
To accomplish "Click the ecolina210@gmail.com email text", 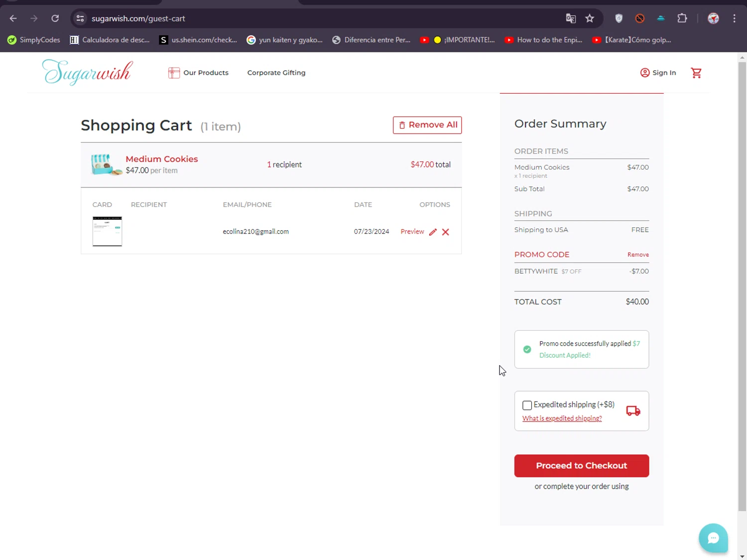I will [x=256, y=232].
